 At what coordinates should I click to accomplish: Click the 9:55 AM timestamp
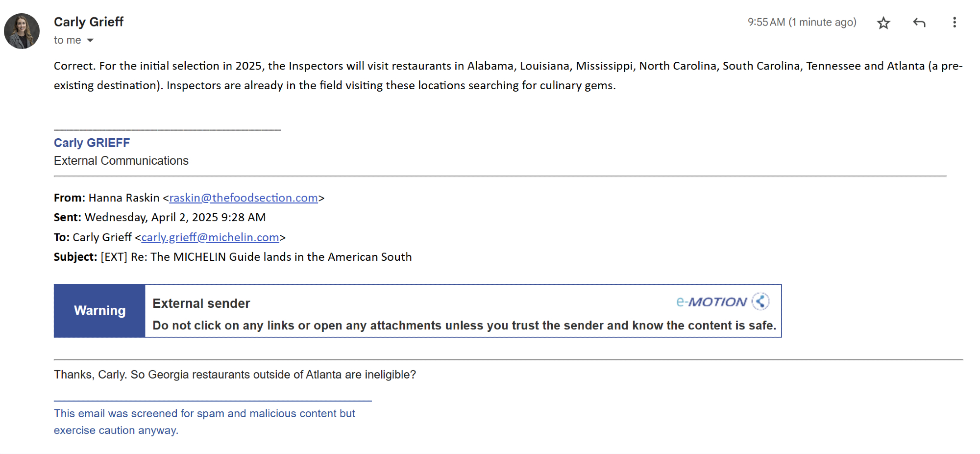802,23
